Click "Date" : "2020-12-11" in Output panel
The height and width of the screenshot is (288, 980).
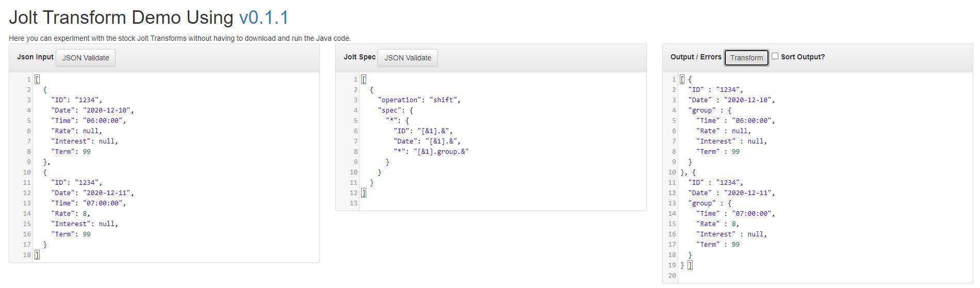tap(731, 193)
